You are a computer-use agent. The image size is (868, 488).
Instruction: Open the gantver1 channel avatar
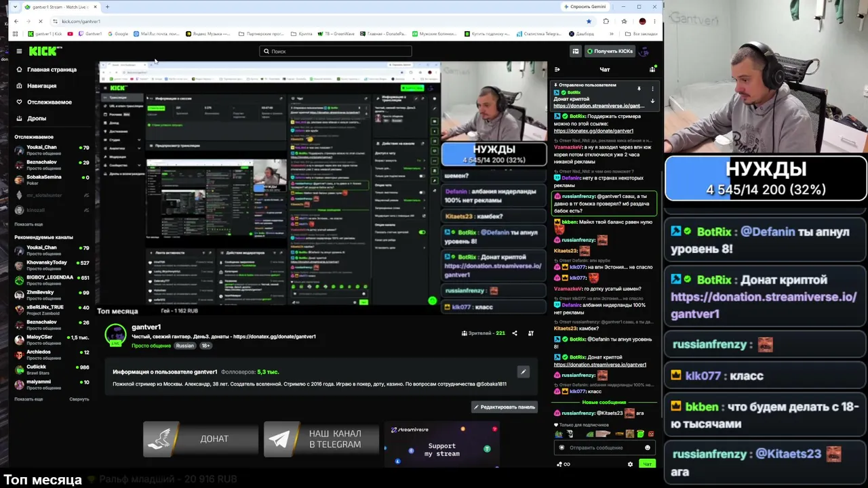tap(115, 334)
